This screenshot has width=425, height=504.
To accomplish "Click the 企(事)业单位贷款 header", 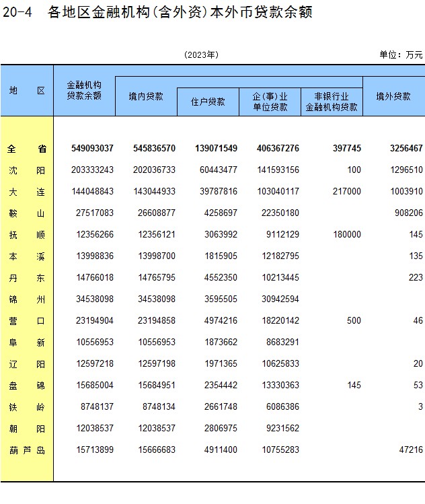I will coord(270,102).
